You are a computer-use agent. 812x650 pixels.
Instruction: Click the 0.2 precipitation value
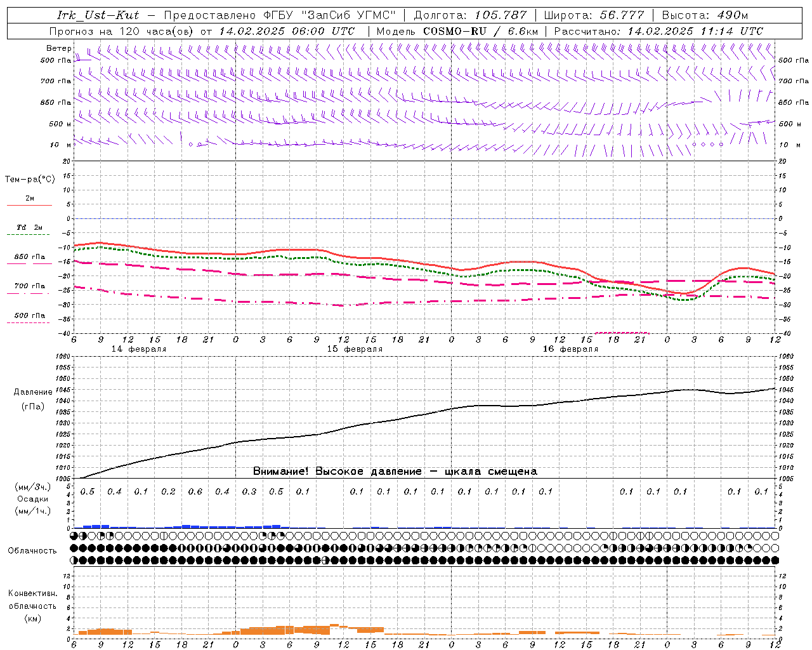(168, 492)
